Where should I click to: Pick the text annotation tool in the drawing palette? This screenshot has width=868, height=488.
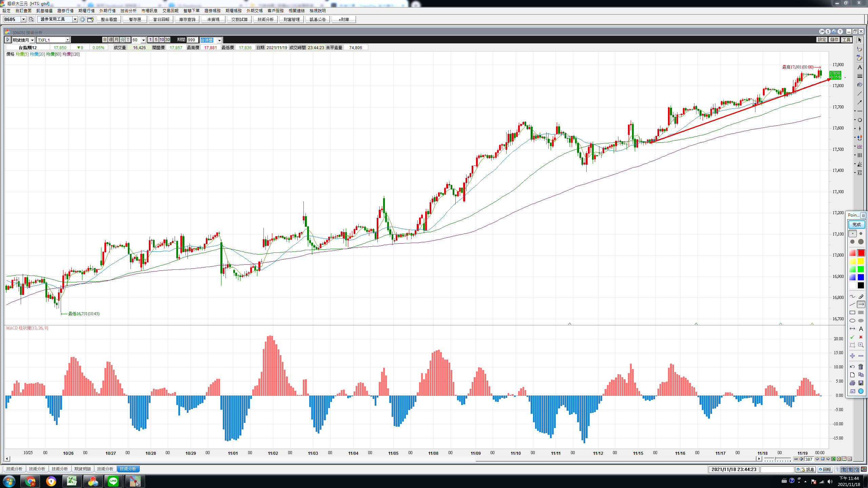click(861, 329)
